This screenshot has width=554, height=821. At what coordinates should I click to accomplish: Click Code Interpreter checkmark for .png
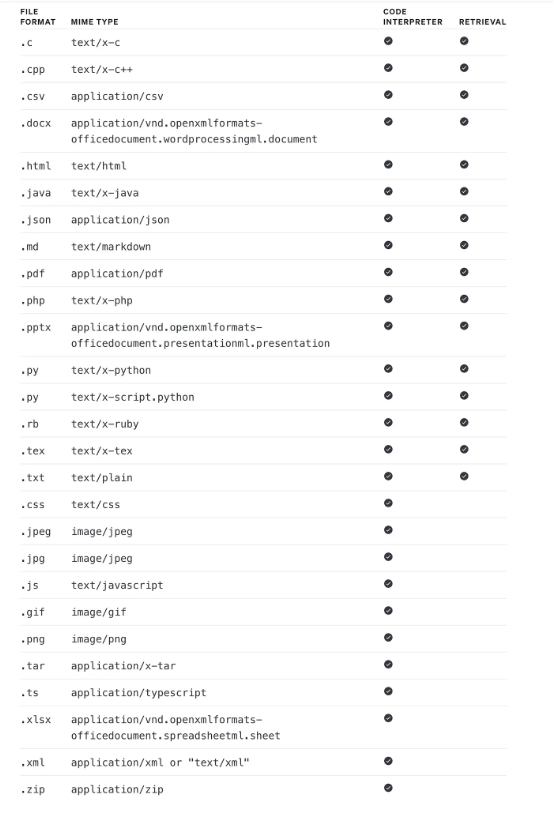[388, 637]
